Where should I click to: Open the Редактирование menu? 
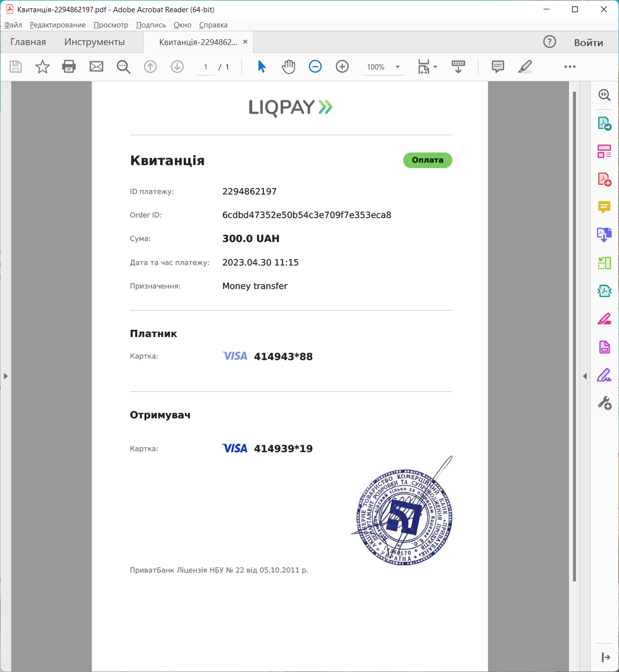(x=58, y=25)
